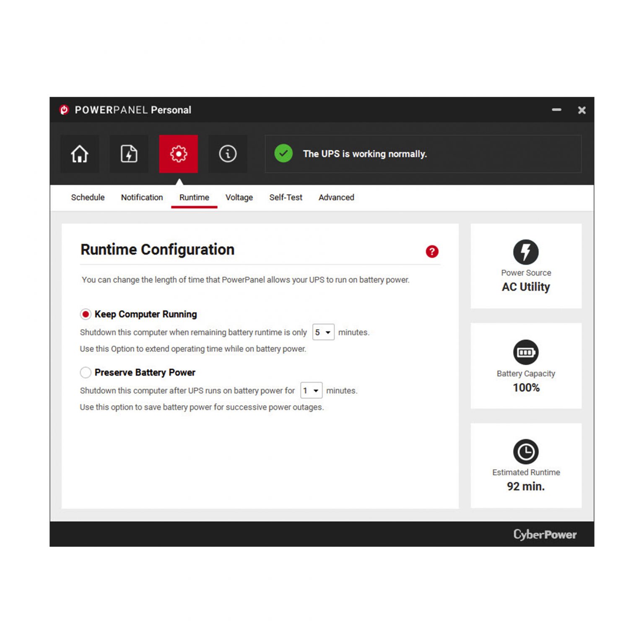644x644 pixels.
Task: Open the Home panel icon
Action: (x=79, y=154)
